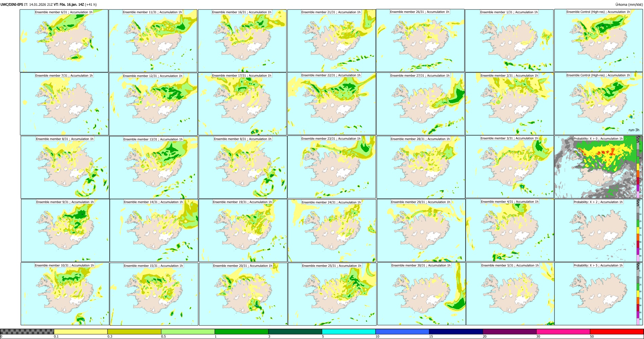Open the Ensemble member 10/31 map
The width and height of the screenshot is (644, 339).
coord(65,294)
